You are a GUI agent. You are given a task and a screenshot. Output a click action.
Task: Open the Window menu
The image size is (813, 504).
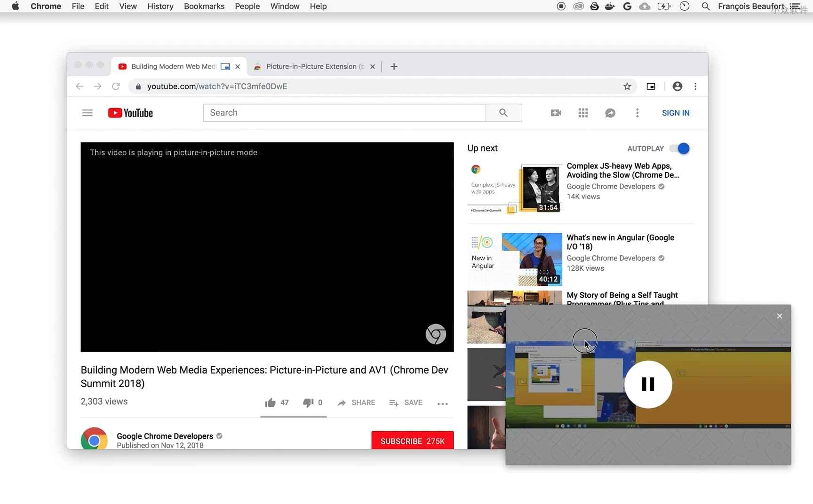285,7
